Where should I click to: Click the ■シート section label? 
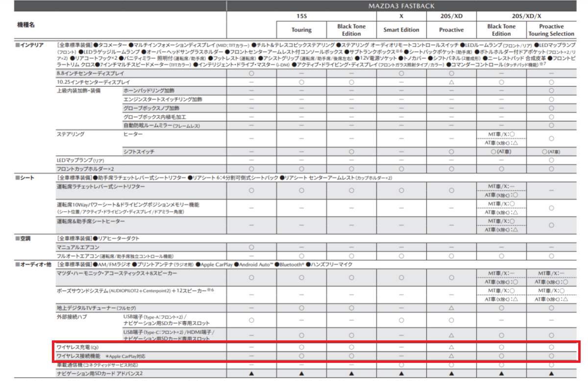pyautogui.click(x=24, y=178)
